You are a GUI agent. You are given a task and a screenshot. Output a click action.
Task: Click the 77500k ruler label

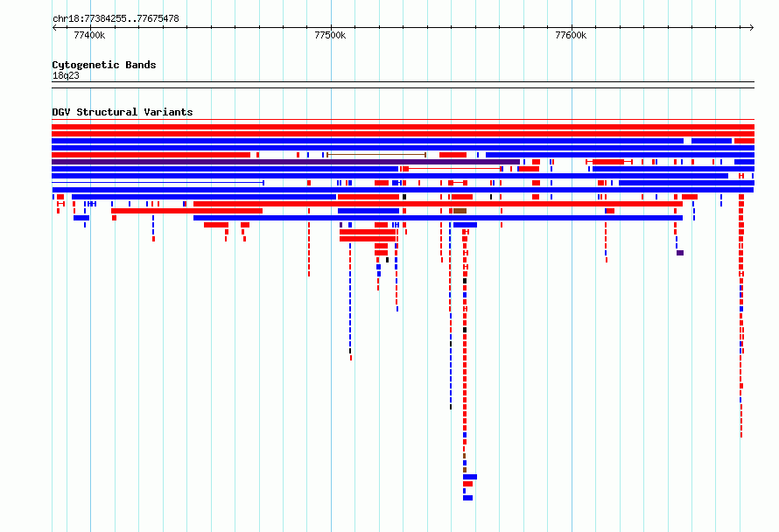[330, 35]
